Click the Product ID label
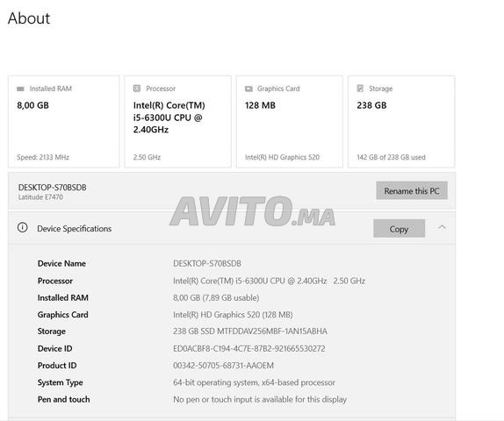The image size is (504, 421). (x=57, y=366)
